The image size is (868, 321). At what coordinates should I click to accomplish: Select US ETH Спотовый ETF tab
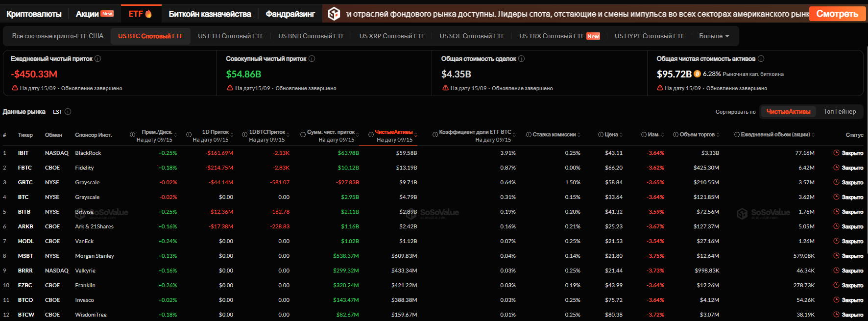click(x=231, y=36)
